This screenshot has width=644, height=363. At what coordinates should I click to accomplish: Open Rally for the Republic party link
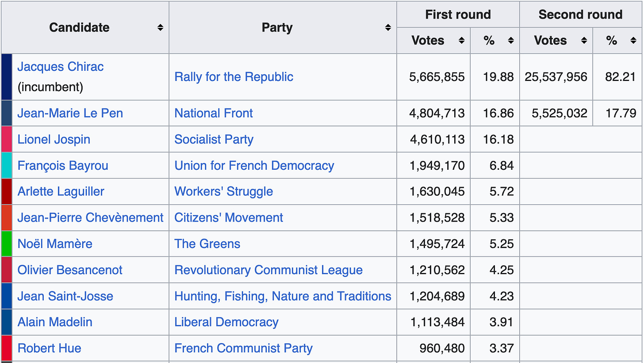point(234,77)
